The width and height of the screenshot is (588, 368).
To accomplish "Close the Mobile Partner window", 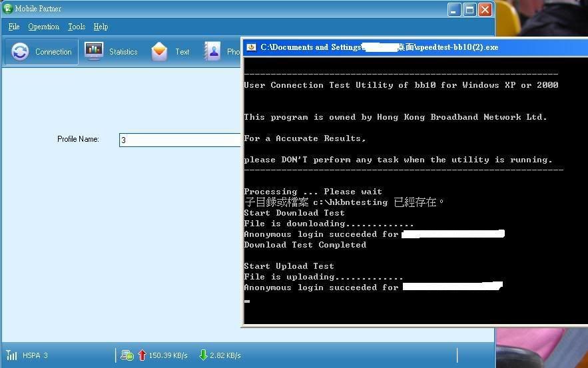I will [x=485, y=9].
